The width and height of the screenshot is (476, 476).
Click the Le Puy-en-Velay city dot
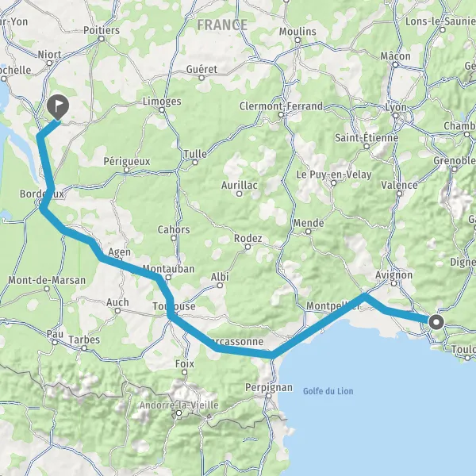pos(334,182)
